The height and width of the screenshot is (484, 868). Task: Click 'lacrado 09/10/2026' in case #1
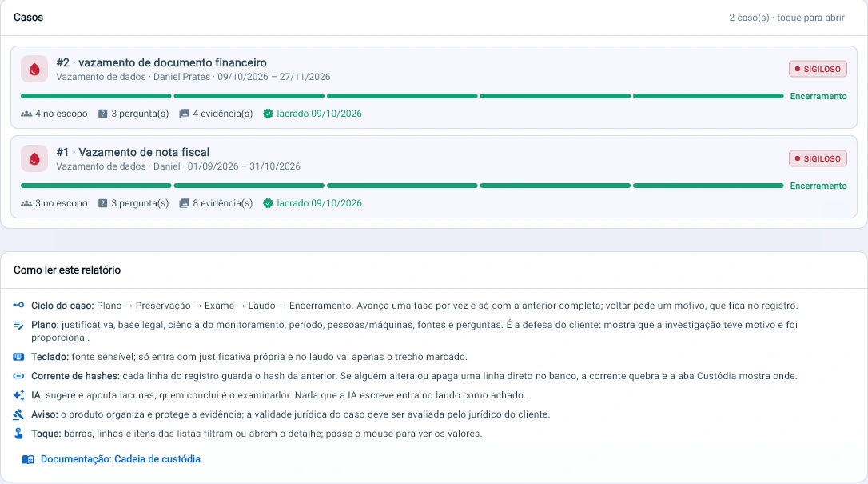[x=320, y=203]
